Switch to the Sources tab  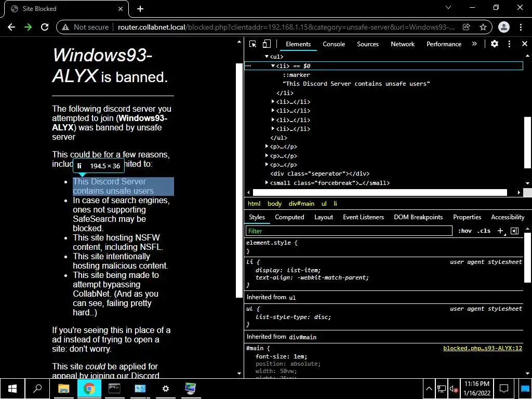coord(368,44)
